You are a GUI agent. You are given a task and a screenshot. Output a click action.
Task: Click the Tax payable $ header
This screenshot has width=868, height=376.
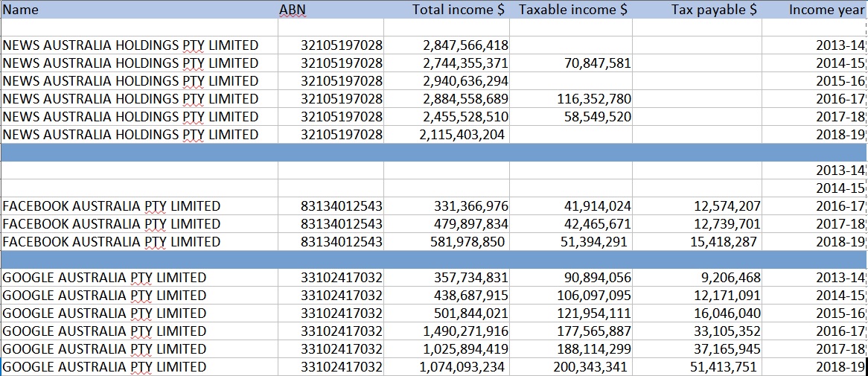point(697,10)
